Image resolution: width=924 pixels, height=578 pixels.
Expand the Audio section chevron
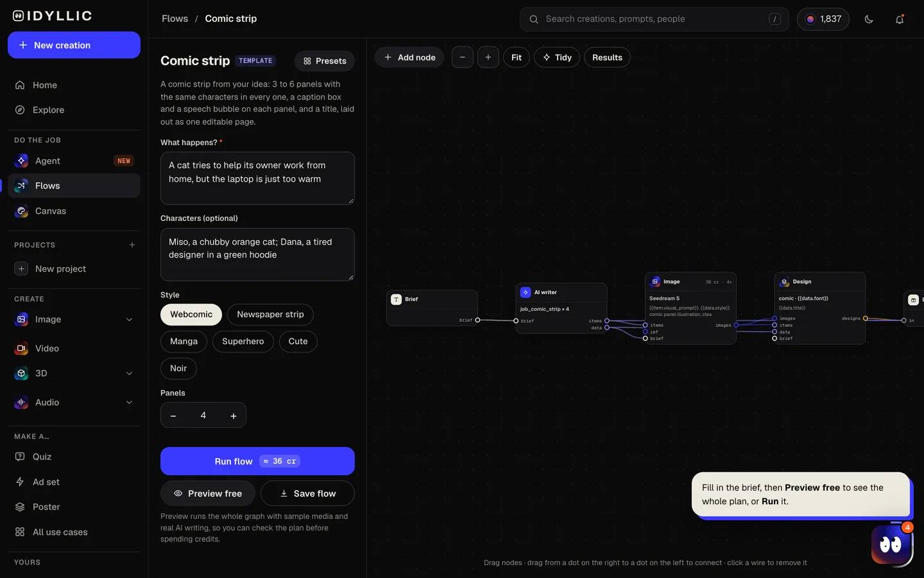pyautogui.click(x=129, y=403)
